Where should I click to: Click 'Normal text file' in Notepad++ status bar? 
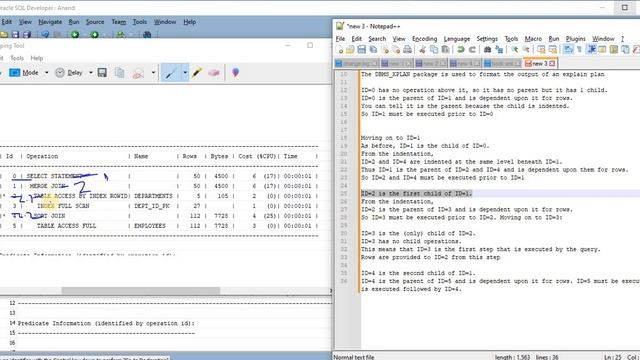(x=354, y=357)
